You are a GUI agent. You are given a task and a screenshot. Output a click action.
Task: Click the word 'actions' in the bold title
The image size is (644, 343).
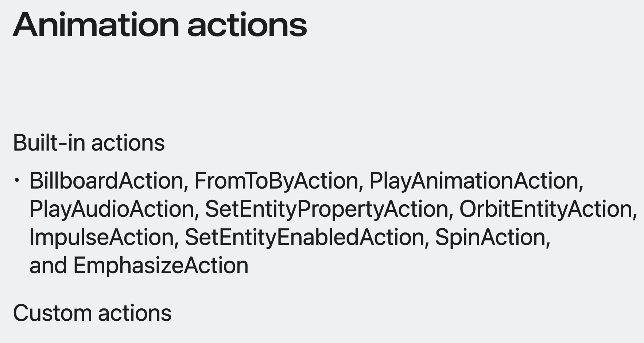coord(247,25)
